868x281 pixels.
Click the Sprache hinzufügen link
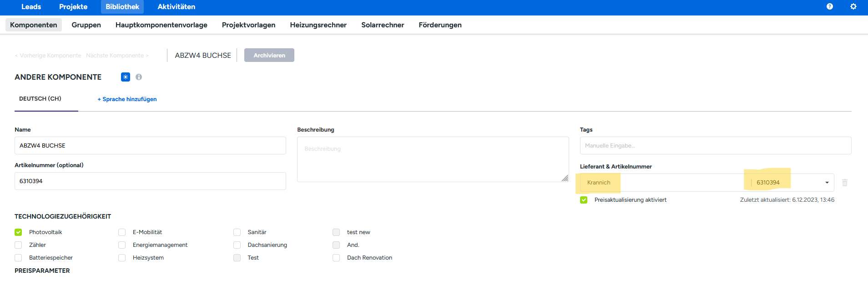(127, 99)
